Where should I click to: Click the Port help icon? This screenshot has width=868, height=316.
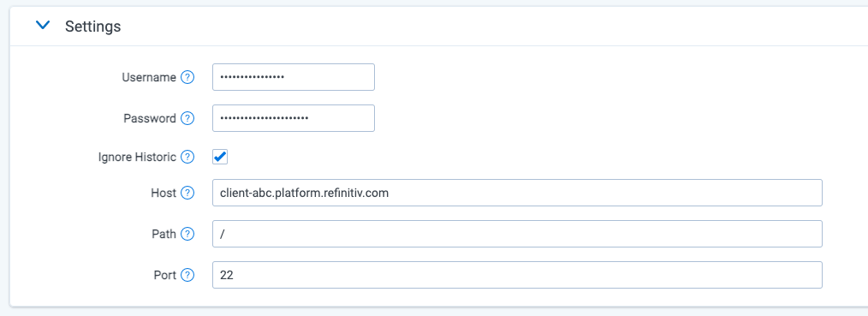pyautogui.click(x=187, y=275)
